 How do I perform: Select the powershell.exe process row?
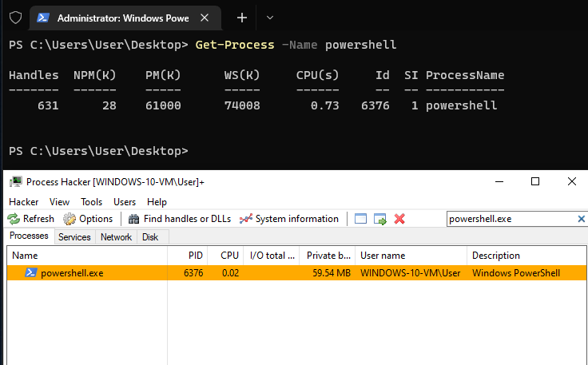tap(296, 273)
